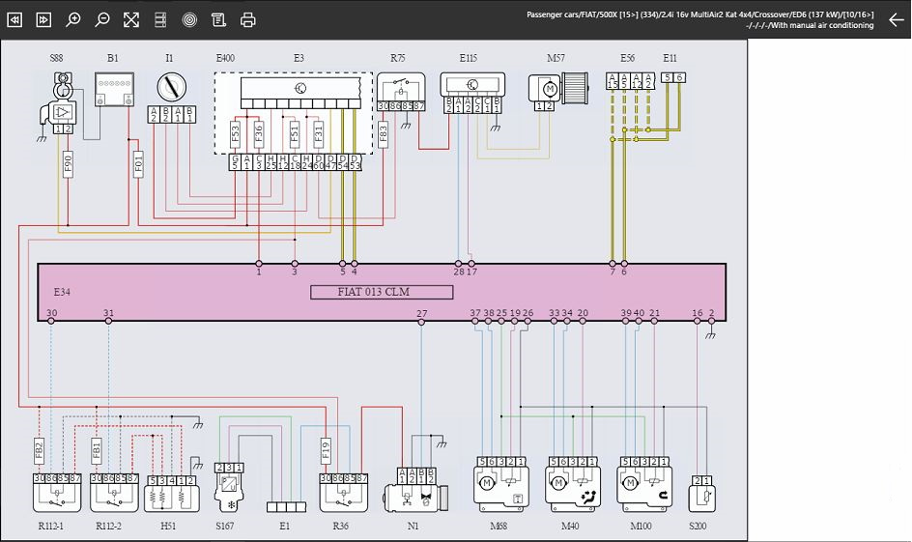The width and height of the screenshot is (912, 542).
Task: Click the F81 fuse
Action: [x=97, y=451]
